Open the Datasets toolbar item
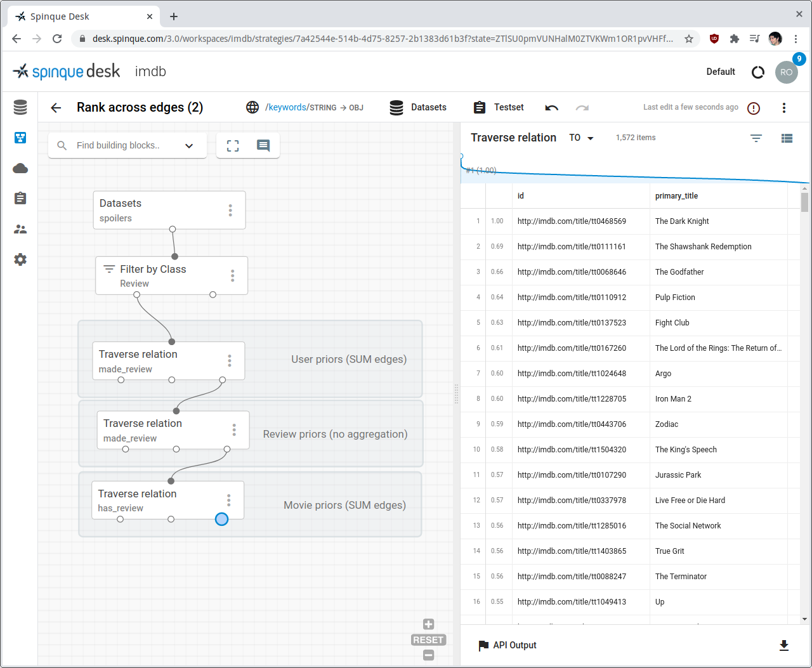812x668 pixels. pos(418,107)
